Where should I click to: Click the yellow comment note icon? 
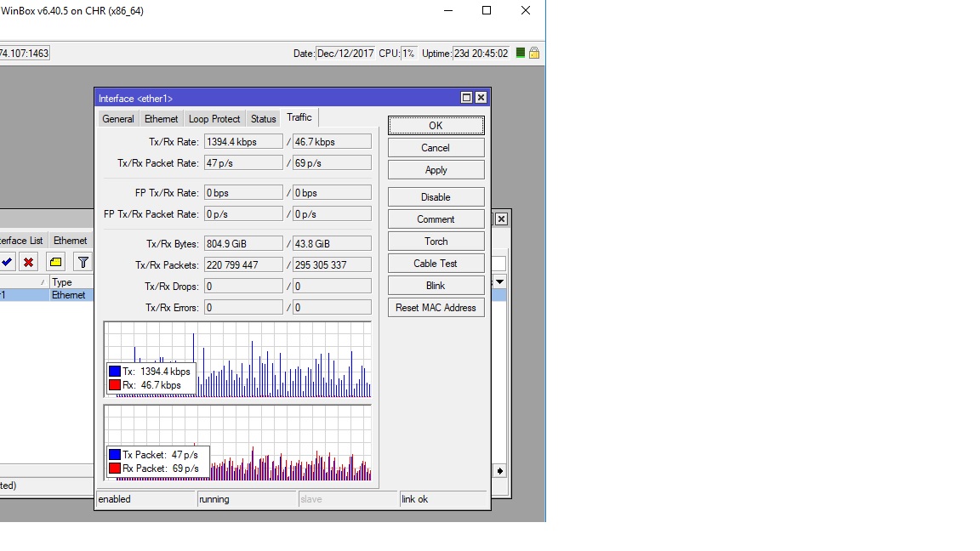pyautogui.click(x=56, y=262)
